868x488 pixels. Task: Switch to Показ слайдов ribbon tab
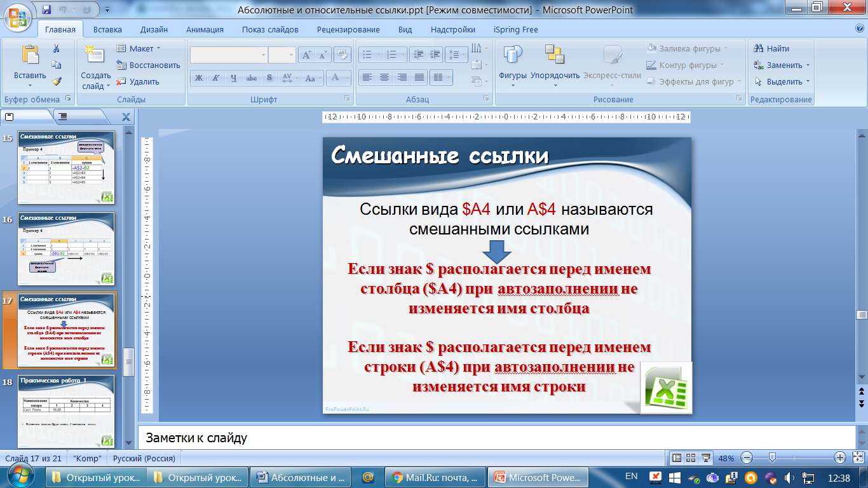click(x=270, y=29)
